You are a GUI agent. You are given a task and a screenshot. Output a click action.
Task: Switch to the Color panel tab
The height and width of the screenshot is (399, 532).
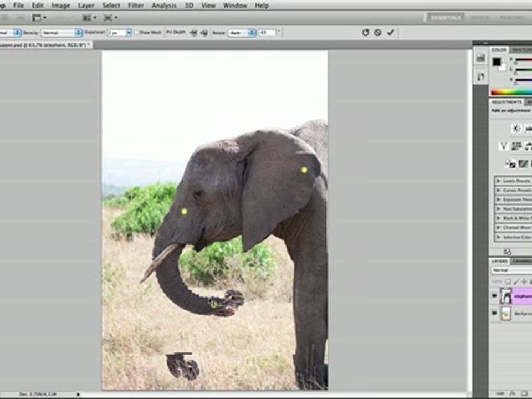pos(499,50)
